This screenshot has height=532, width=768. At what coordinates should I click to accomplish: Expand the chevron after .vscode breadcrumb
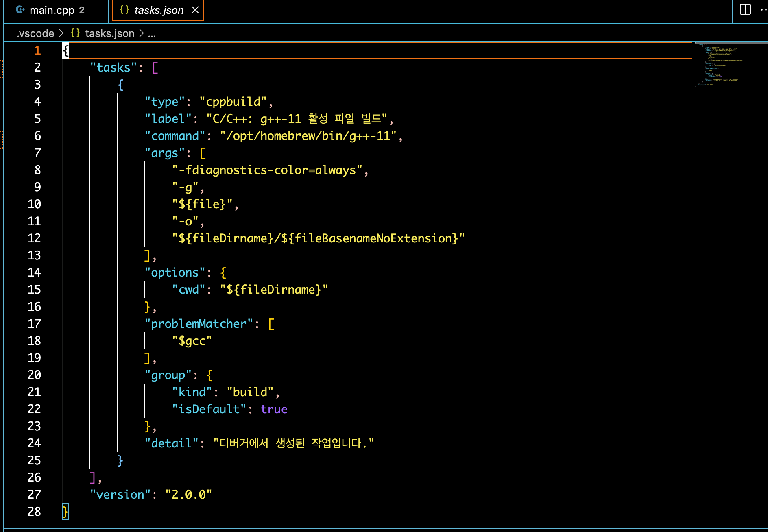click(62, 33)
